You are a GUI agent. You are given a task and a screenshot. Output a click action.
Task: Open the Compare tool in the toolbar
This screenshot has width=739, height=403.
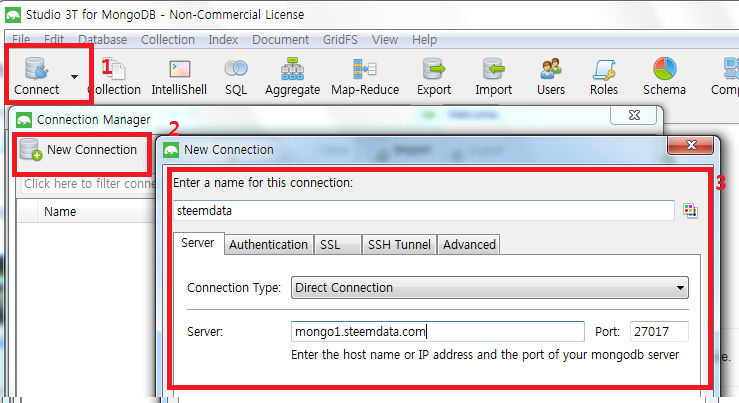(726, 76)
